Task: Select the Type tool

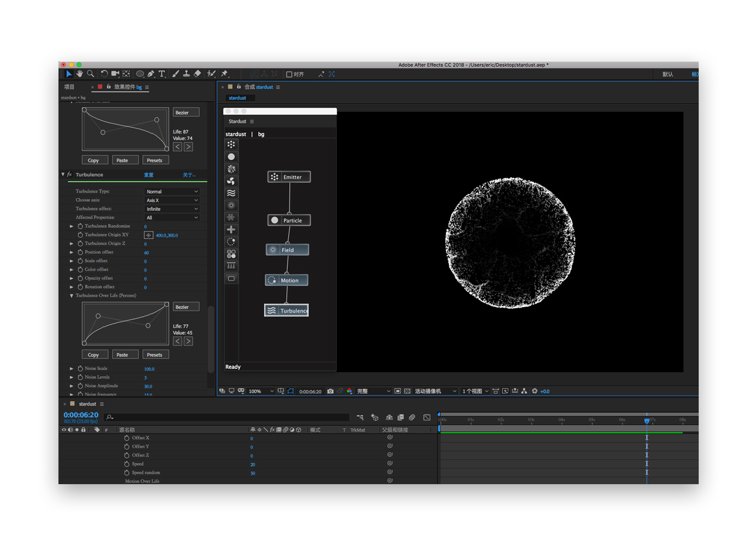Action: (162, 74)
